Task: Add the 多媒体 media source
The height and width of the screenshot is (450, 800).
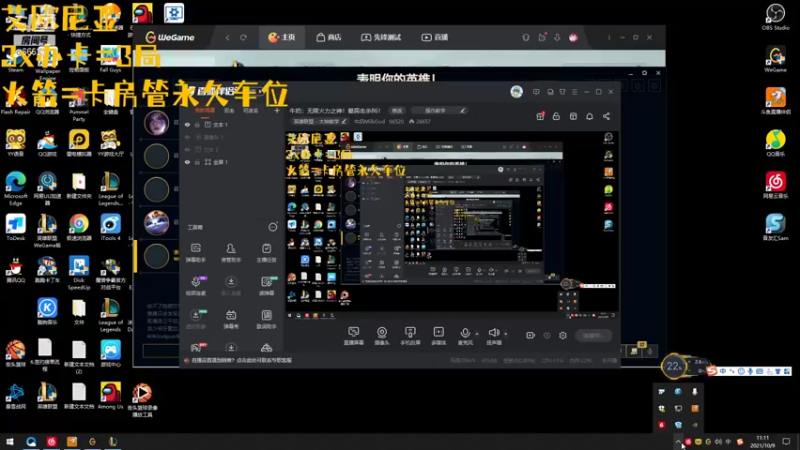Action: 438,336
